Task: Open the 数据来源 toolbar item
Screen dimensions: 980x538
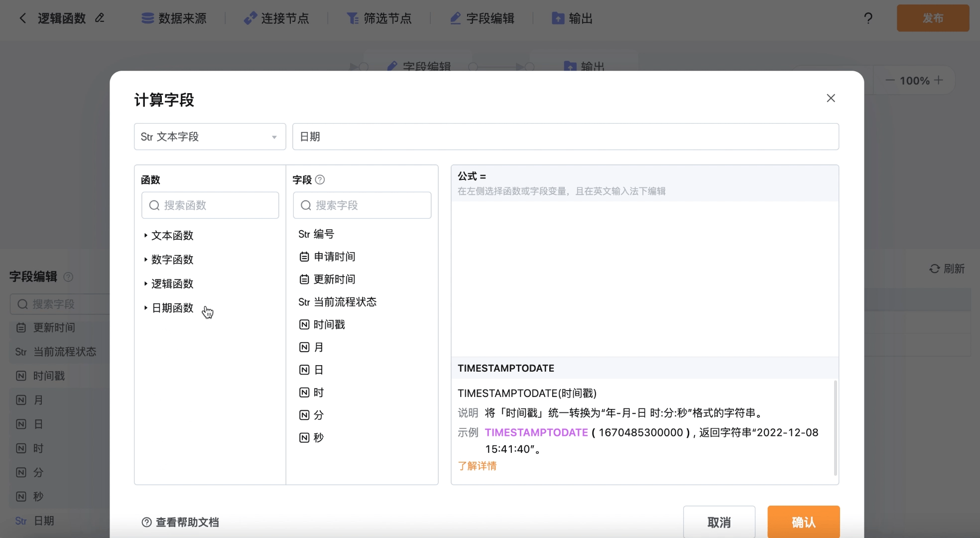Action: coord(174,18)
